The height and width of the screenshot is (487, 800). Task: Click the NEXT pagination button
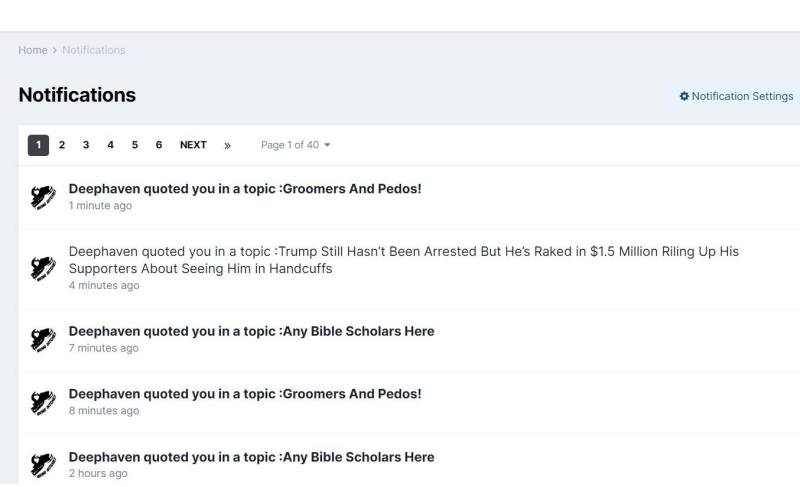click(193, 145)
